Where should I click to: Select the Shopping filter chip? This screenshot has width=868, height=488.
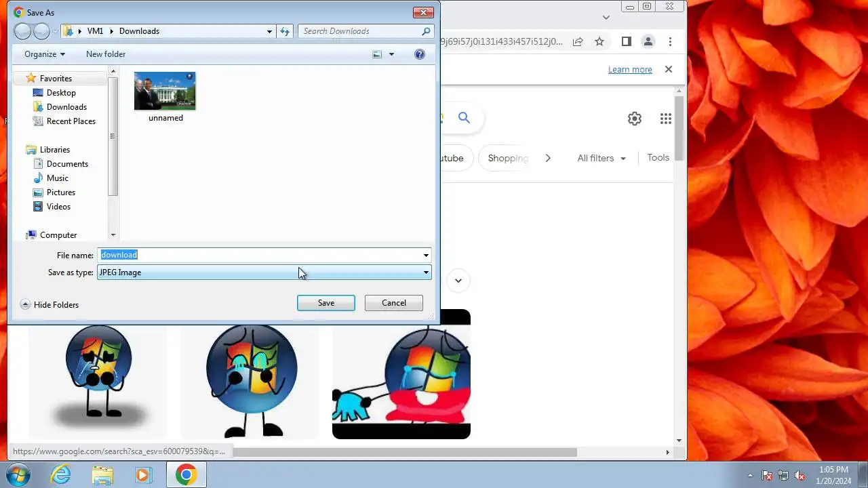[507, 158]
